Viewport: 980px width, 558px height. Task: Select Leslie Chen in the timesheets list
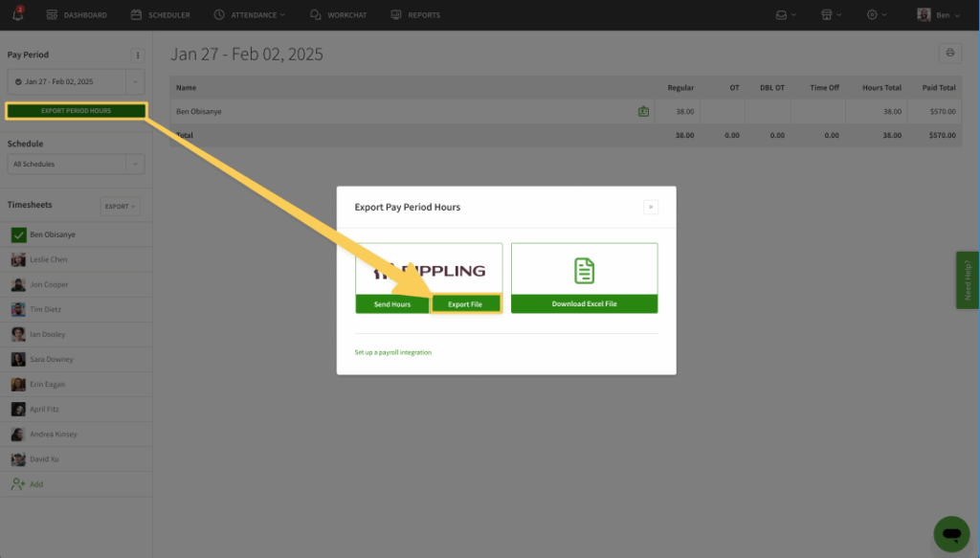48,259
